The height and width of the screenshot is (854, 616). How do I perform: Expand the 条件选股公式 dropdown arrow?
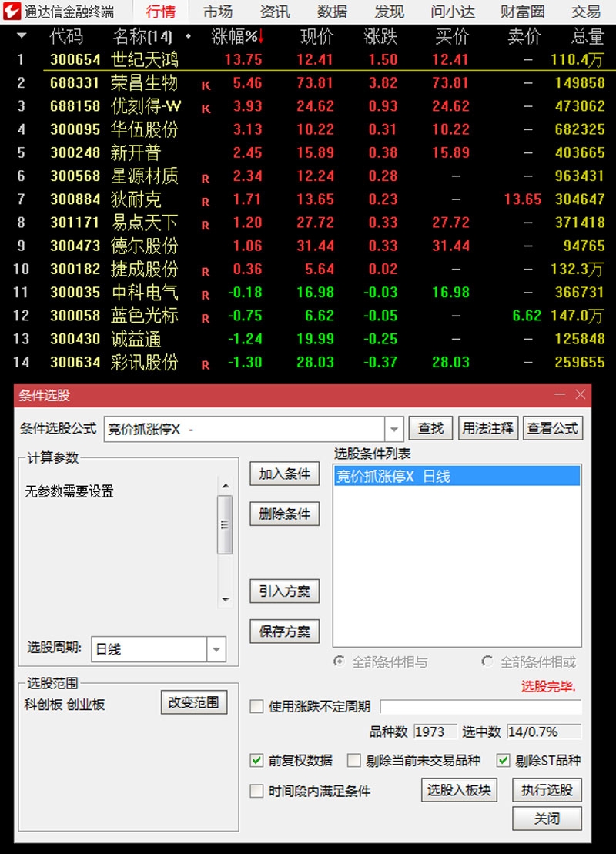click(x=393, y=430)
